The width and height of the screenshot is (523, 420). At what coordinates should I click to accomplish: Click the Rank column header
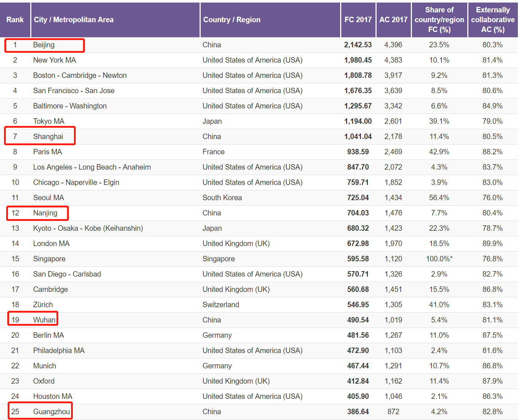[x=15, y=20]
